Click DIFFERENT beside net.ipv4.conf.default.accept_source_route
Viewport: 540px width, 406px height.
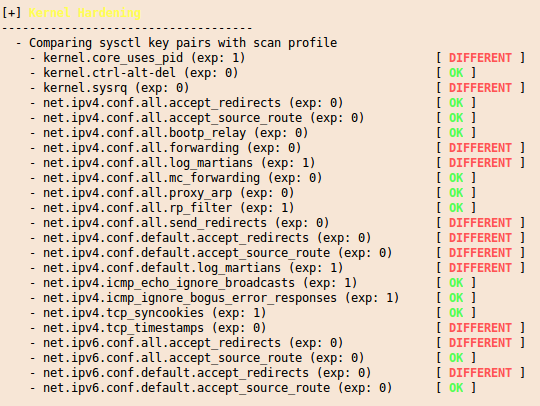(x=480, y=253)
